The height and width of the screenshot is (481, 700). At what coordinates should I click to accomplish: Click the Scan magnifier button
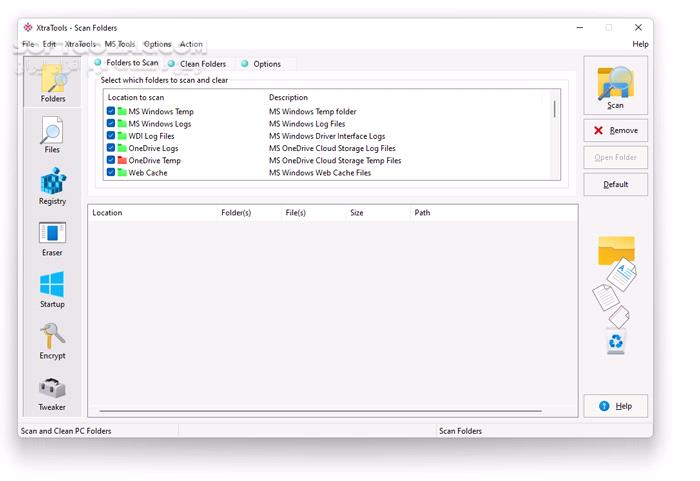coord(615,86)
